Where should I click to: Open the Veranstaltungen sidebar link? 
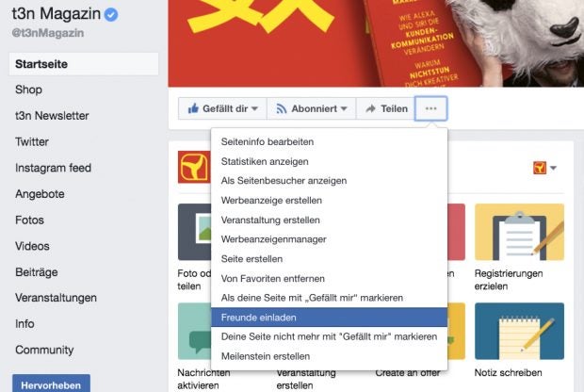56,298
